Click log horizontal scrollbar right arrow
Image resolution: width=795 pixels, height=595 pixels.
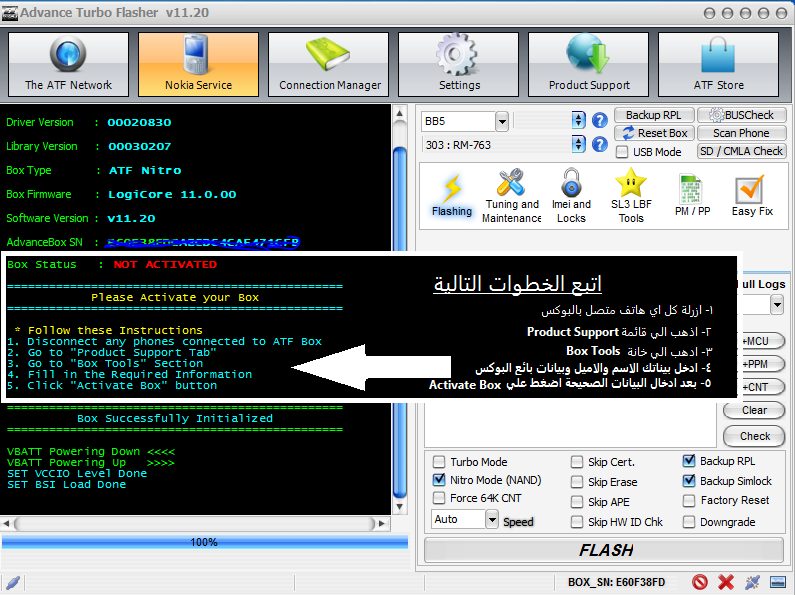382,524
